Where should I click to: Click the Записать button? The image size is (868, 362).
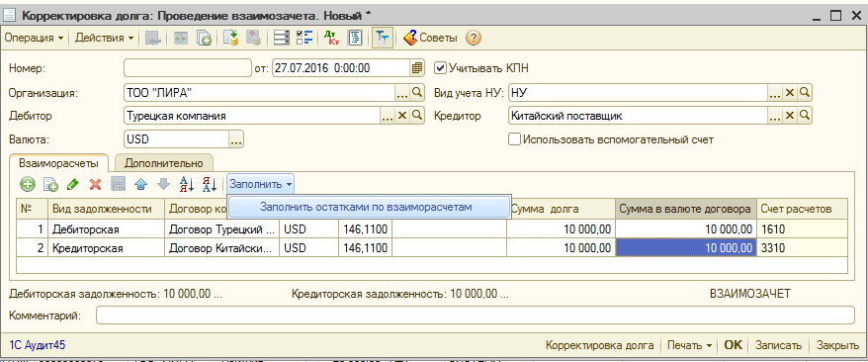(779, 345)
